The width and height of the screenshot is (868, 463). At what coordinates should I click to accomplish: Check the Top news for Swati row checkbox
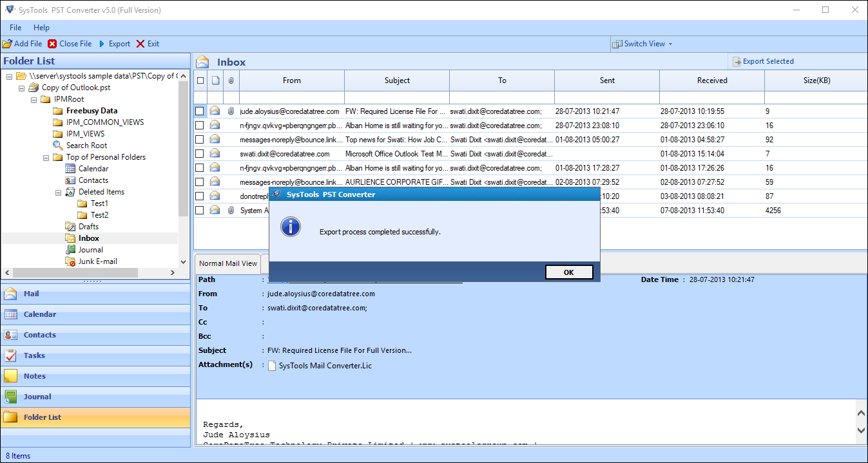(x=200, y=140)
